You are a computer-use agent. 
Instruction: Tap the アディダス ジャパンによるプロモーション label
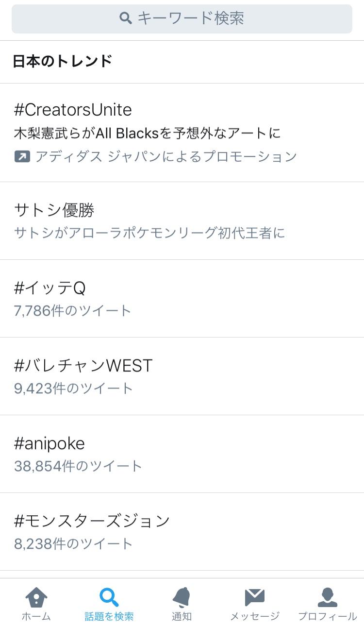[x=166, y=156]
